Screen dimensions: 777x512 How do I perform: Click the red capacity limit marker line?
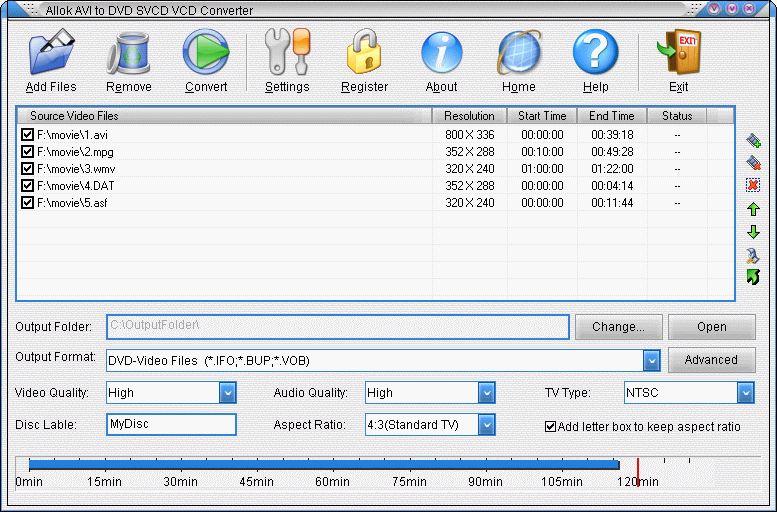638,472
